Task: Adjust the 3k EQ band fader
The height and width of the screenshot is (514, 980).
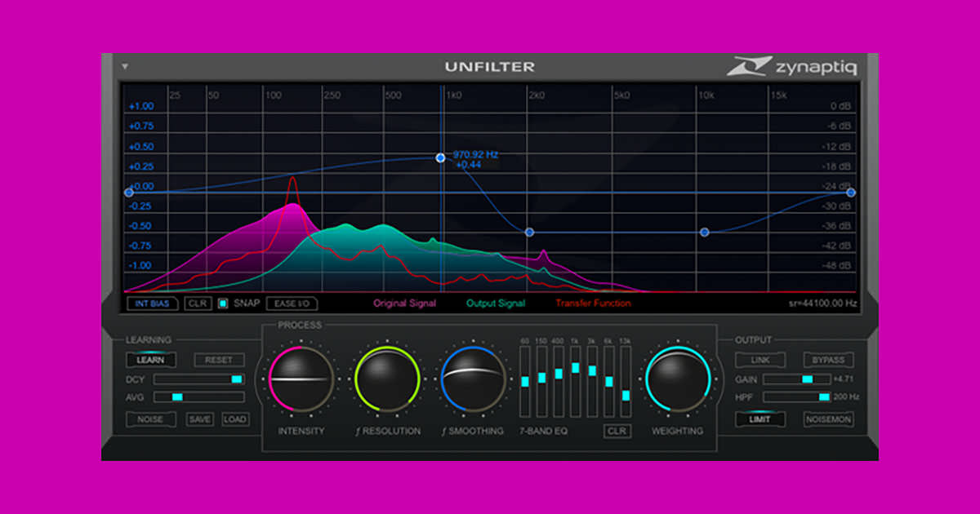Action: point(592,381)
